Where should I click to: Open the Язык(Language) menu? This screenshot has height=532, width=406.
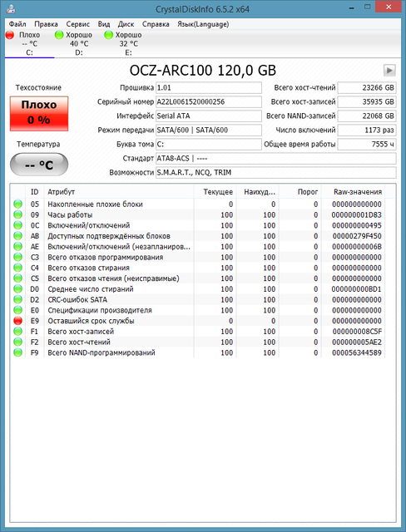203,24
